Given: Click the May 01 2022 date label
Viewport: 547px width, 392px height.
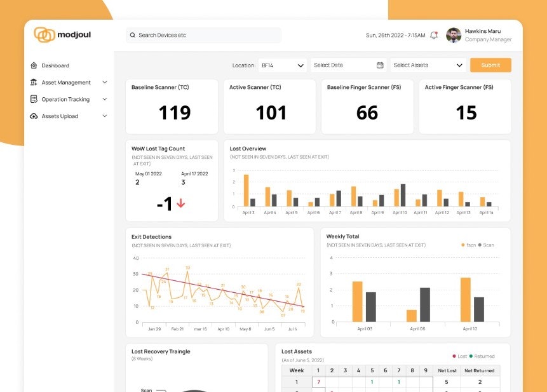Looking at the screenshot, I should (148, 173).
